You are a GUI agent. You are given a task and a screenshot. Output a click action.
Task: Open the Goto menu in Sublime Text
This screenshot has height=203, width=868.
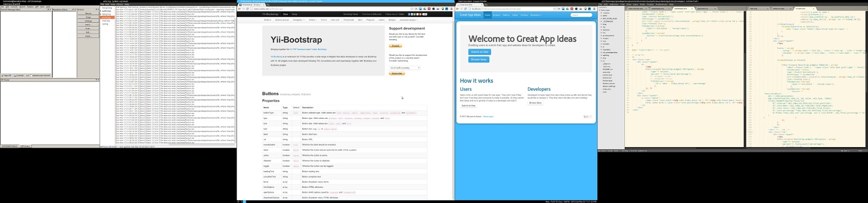(635, 4)
